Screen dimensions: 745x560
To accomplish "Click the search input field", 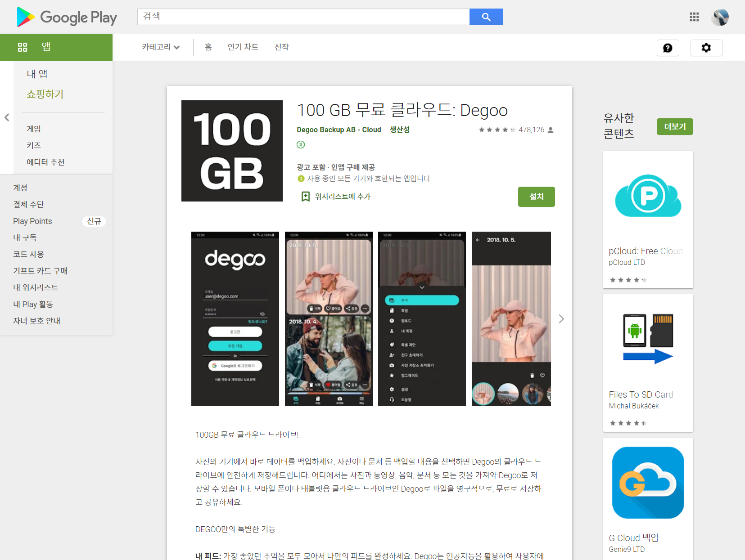I will (x=303, y=17).
